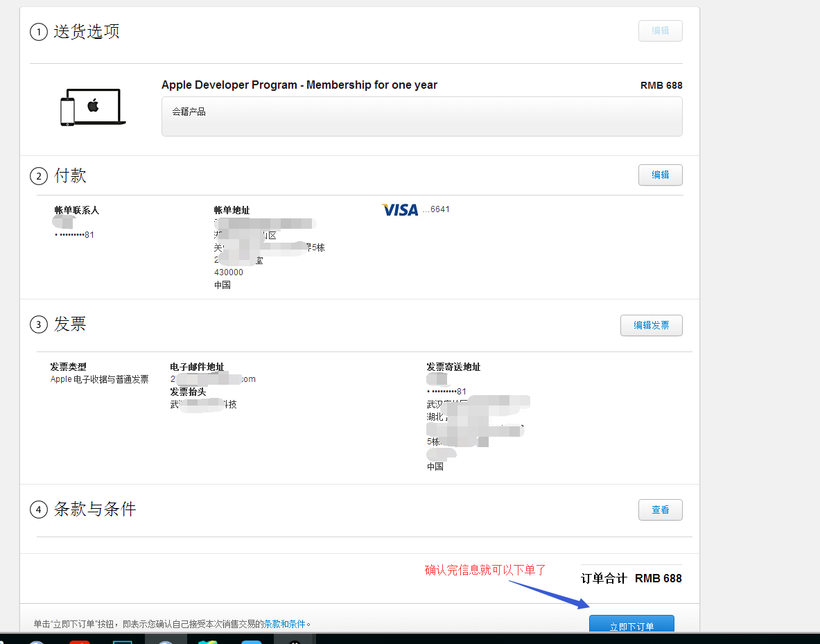Place the order with 立即下订单

[631, 625]
